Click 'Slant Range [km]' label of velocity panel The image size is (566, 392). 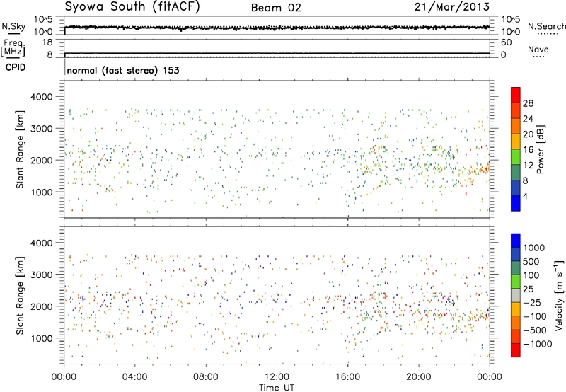coord(20,296)
